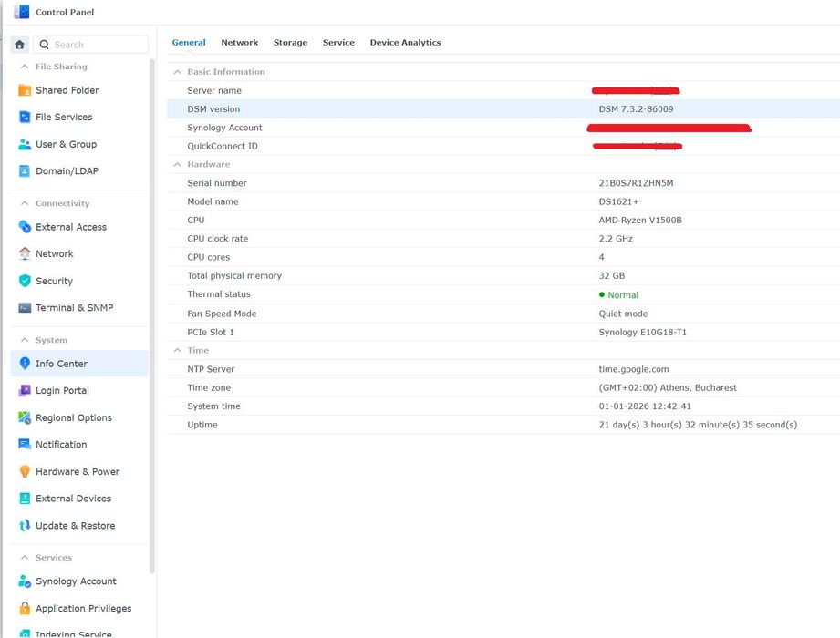
Task: Open the Security shield icon
Action: [x=25, y=281]
